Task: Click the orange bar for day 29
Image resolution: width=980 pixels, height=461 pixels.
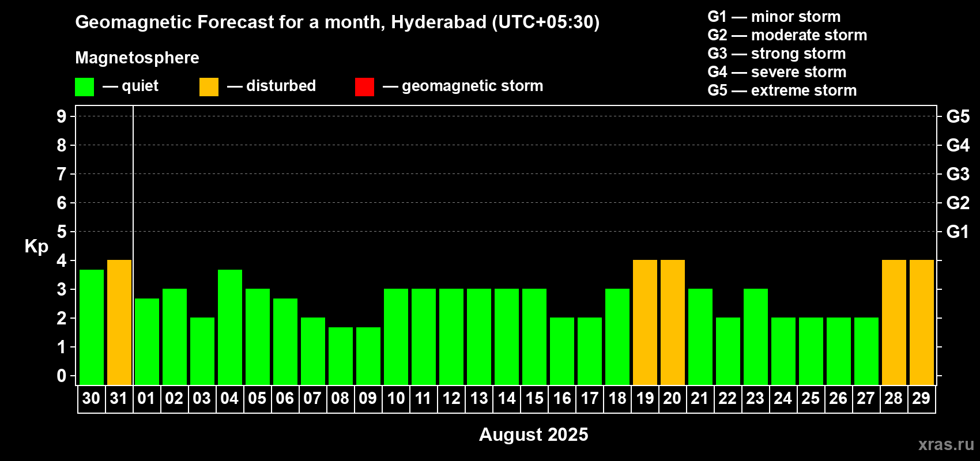Action: (x=922, y=323)
